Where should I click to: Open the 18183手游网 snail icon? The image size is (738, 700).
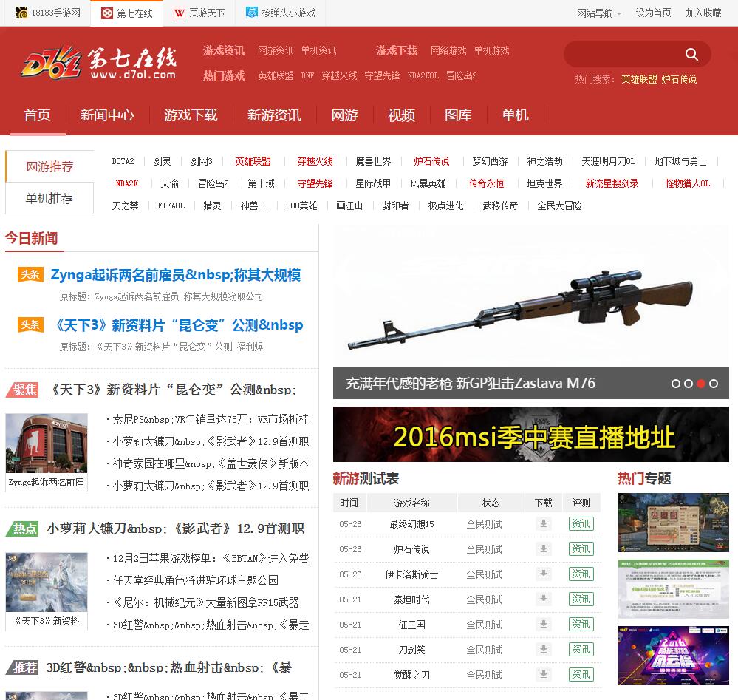pos(21,13)
